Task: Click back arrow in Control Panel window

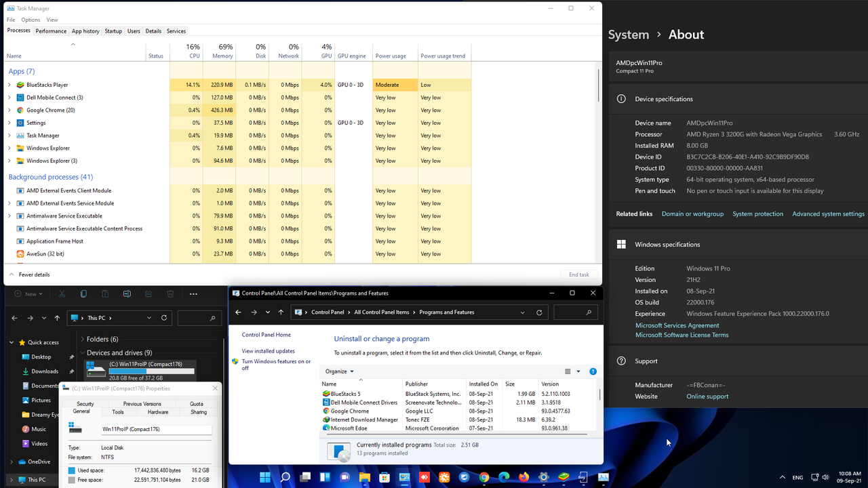Action: 238,312
